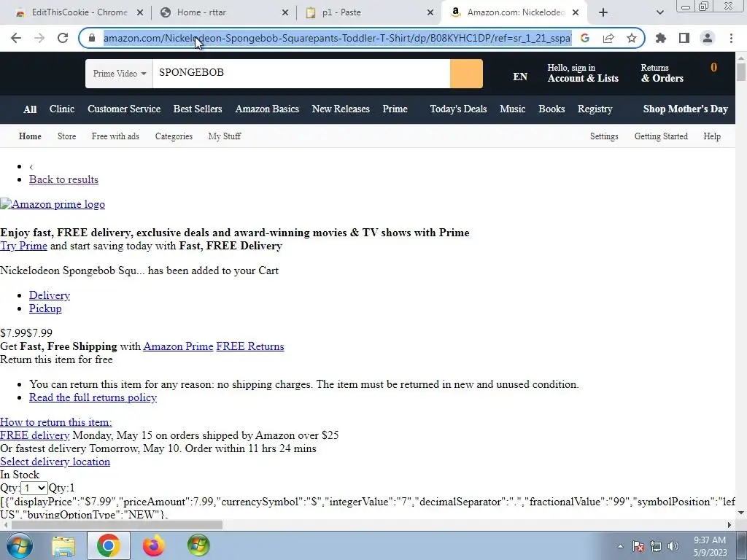The height and width of the screenshot is (560, 747).
Task: Open Best Sellers
Action: pos(198,109)
